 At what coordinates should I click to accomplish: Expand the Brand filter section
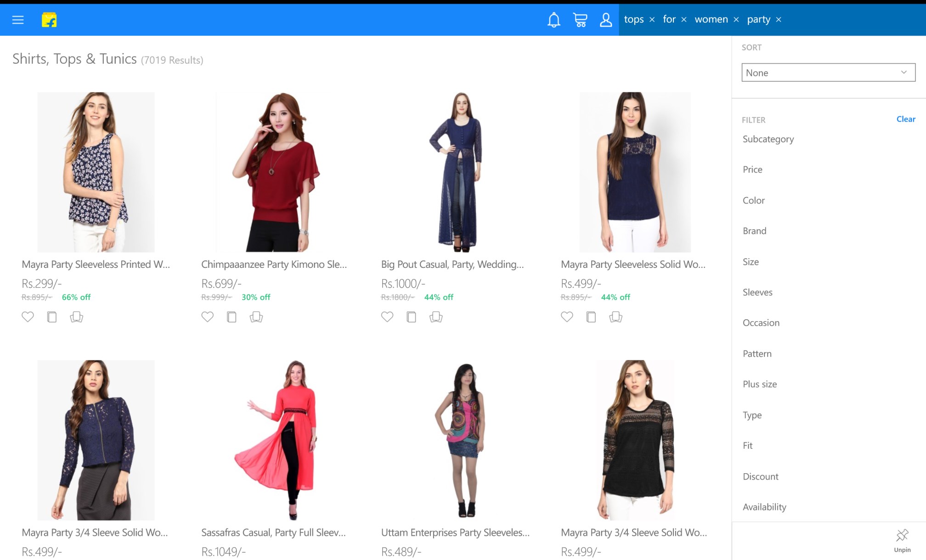tap(754, 231)
